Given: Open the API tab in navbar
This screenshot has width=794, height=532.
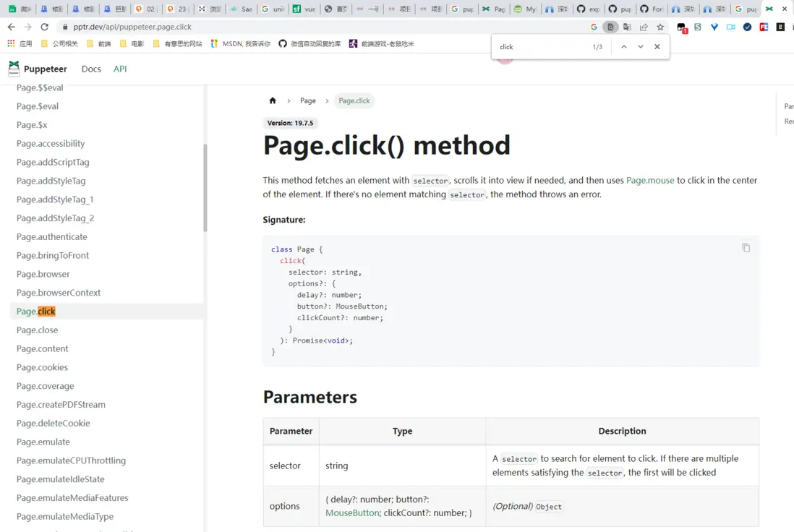Looking at the screenshot, I should (120, 69).
